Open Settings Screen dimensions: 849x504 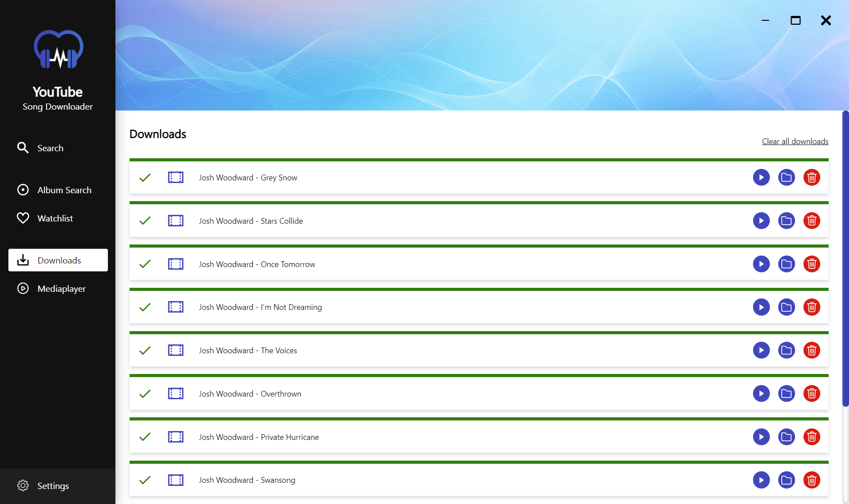pos(57,486)
